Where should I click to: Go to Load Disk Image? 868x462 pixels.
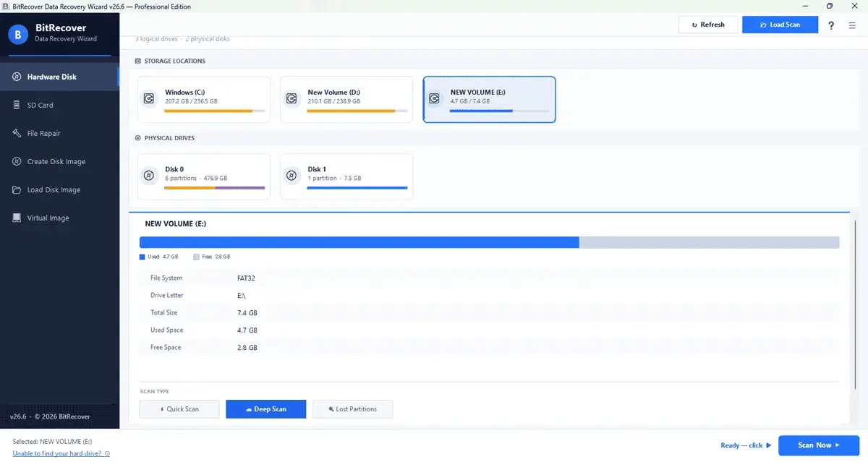point(59,189)
